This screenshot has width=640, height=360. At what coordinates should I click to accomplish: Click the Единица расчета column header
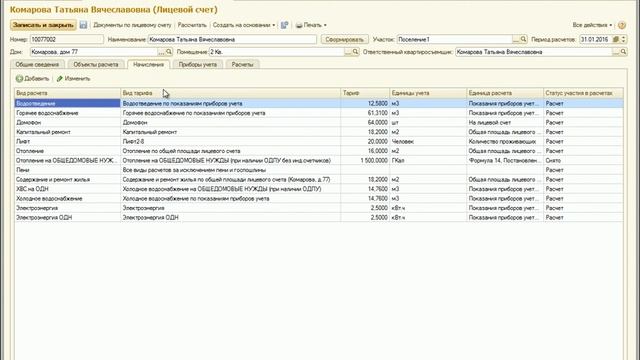[x=505, y=93]
